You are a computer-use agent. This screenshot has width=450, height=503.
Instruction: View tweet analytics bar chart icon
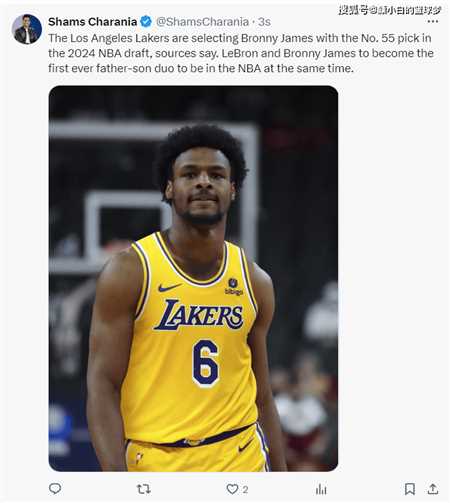point(321,489)
